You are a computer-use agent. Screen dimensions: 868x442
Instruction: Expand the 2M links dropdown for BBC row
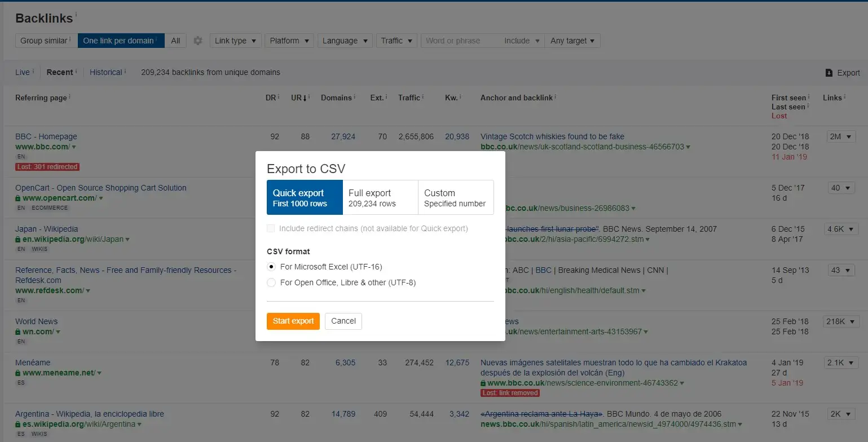(x=841, y=136)
